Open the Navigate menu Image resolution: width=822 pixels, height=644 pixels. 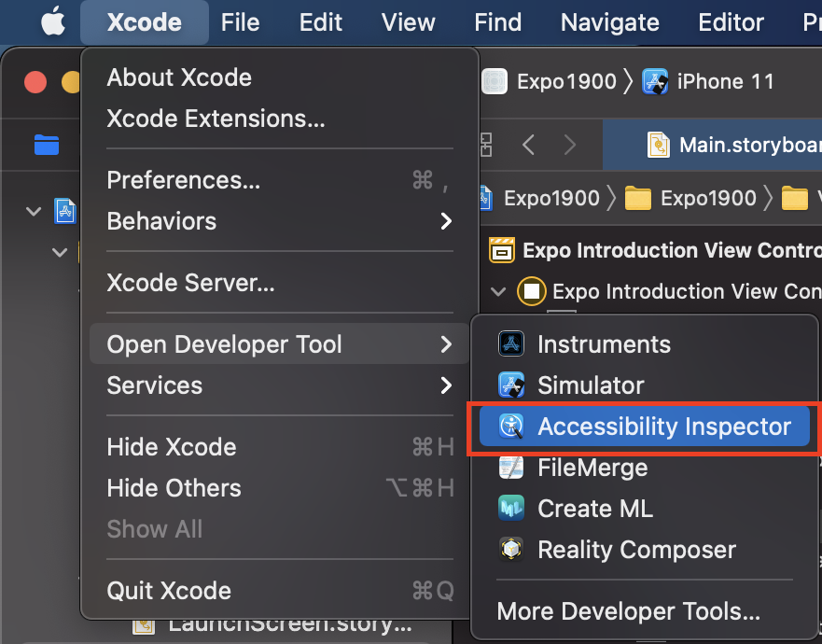[x=609, y=22]
